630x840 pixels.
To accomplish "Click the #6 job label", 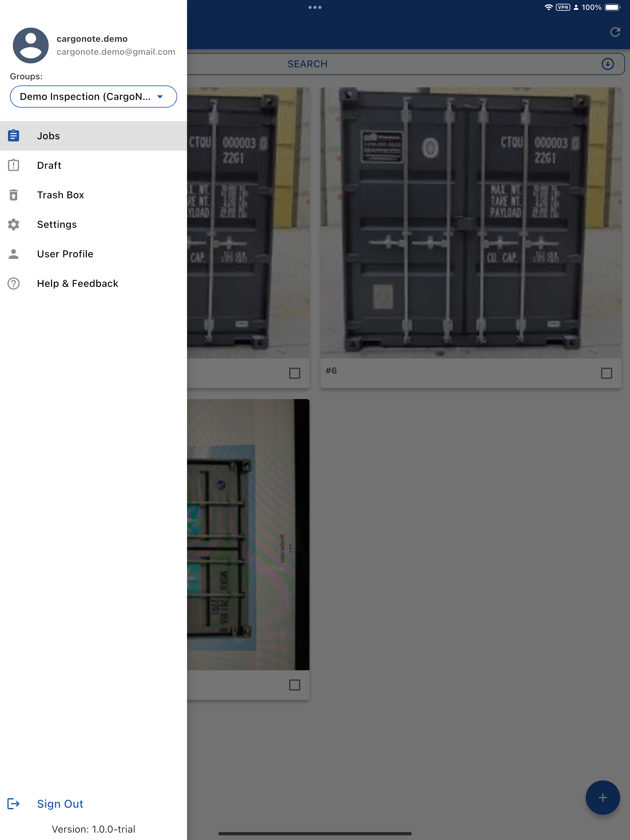I will point(331,370).
